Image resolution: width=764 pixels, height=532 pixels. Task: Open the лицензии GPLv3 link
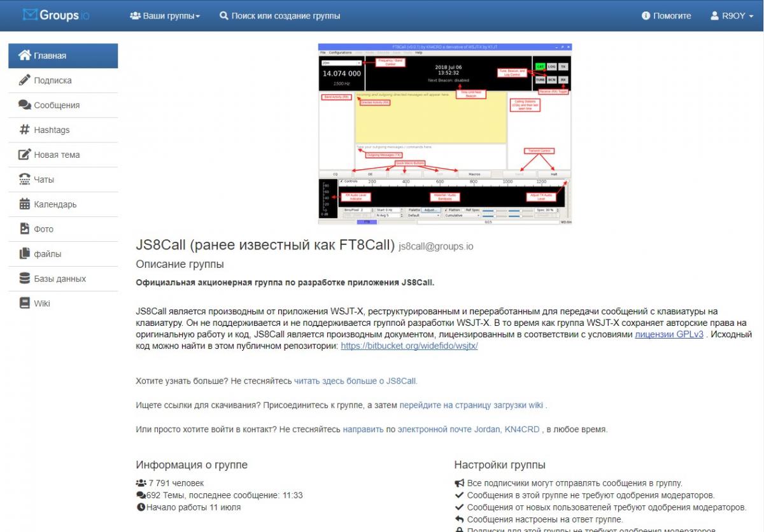668,334
